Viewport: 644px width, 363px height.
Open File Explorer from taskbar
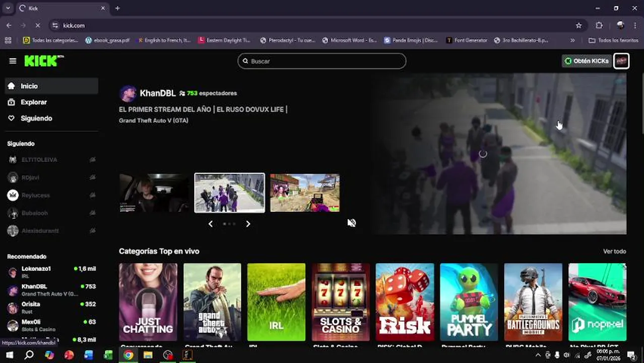click(x=148, y=355)
